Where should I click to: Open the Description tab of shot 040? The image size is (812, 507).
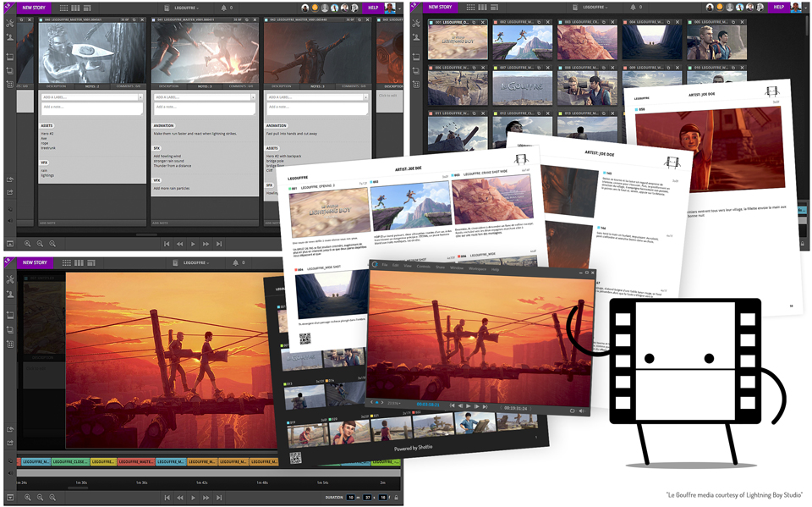[x=56, y=86]
